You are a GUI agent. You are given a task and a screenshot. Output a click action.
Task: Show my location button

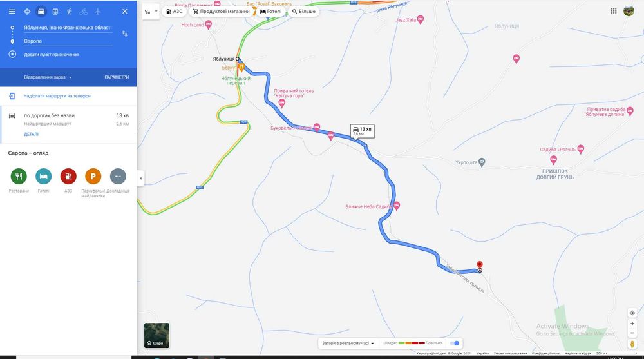(632, 313)
